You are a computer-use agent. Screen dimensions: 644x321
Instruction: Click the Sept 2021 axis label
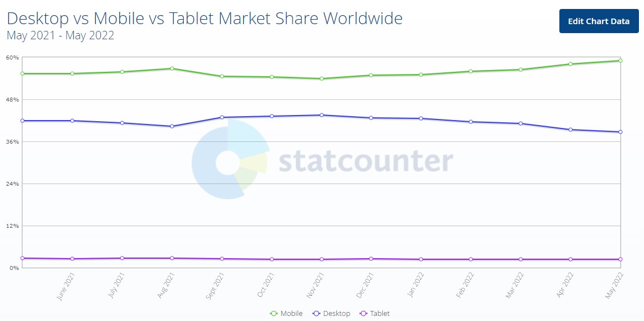[x=213, y=287]
